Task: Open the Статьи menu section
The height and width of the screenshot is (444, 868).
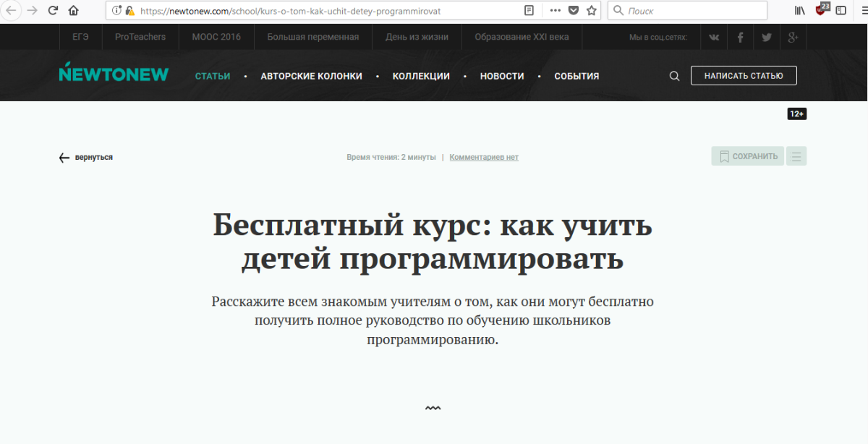Action: pyautogui.click(x=213, y=76)
